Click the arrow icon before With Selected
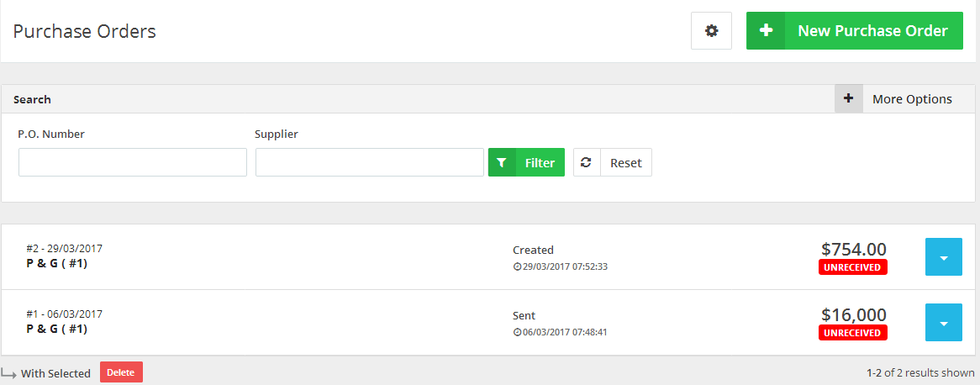980x385 pixels. (9, 372)
